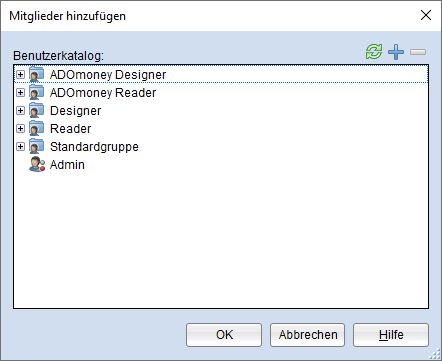The height and width of the screenshot is (361, 442).
Task: Click the ADOmoney Designer group folder icon
Action: [36, 74]
